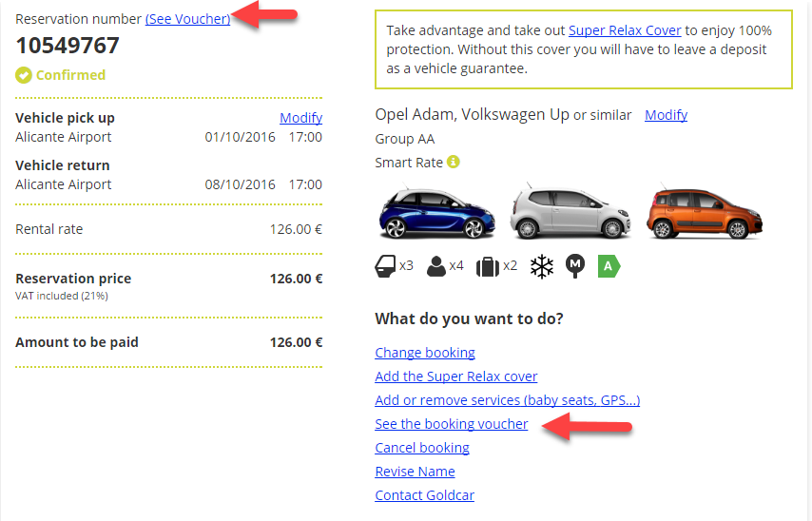The width and height of the screenshot is (812, 521).
Task: Click the manual transmission M icon
Action: (x=575, y=266)
